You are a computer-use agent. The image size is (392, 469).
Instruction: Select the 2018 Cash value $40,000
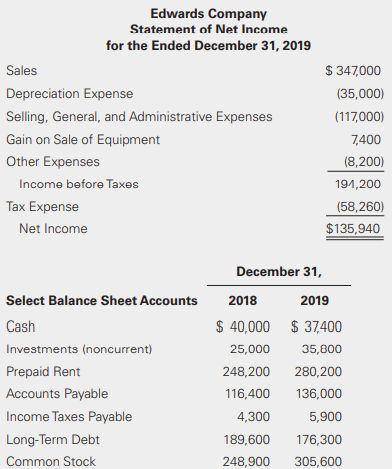[x=243, y=327]
